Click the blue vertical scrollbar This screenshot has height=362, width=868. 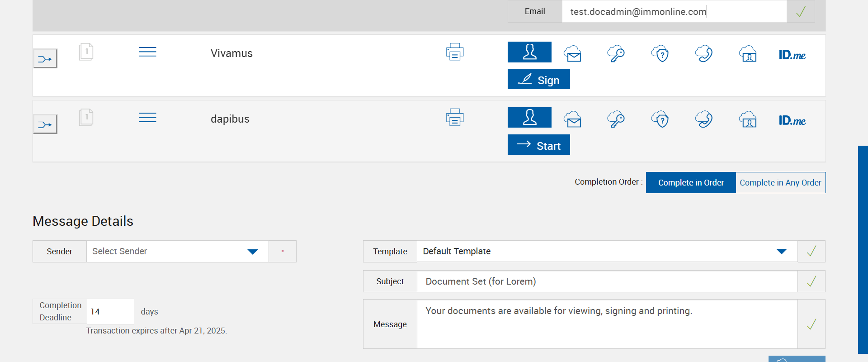[863, 249]
